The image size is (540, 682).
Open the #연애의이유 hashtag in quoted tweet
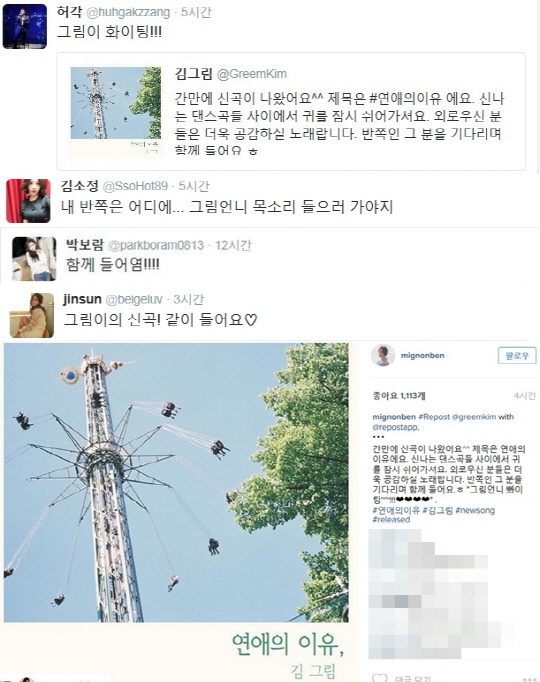(x=405, y=98)
